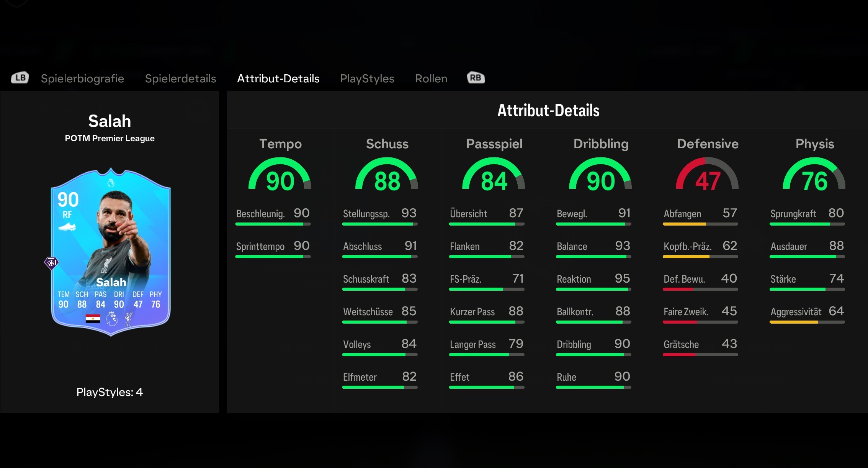Click the 'Schusskraft' attribute row
Screen dimensions: 868x468
tap(380, 281)
